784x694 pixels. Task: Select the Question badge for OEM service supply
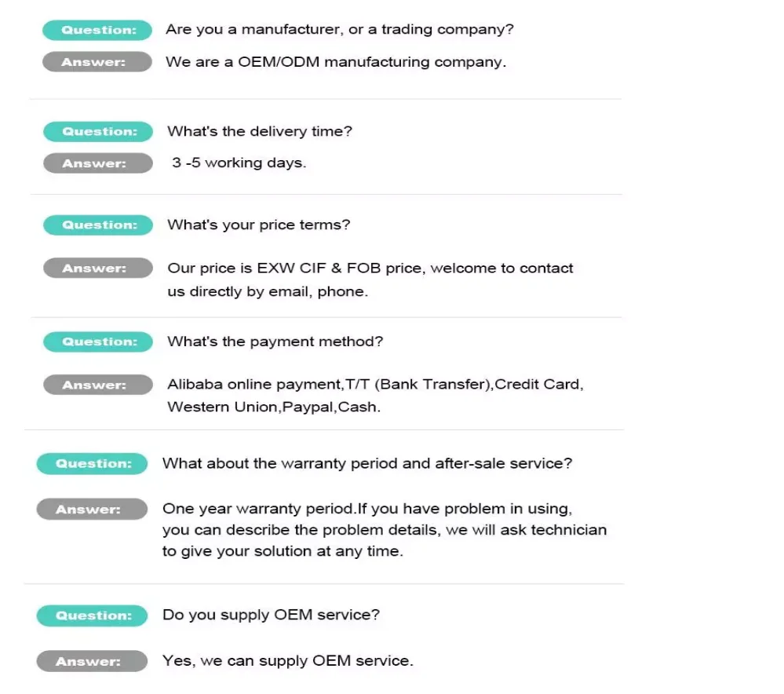[x=92, y=615]
